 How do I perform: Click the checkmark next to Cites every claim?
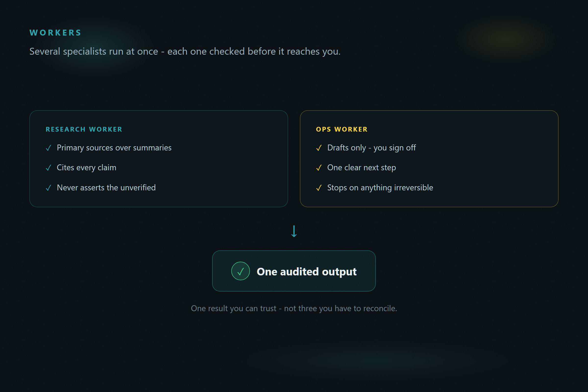[x=49, y=168]
